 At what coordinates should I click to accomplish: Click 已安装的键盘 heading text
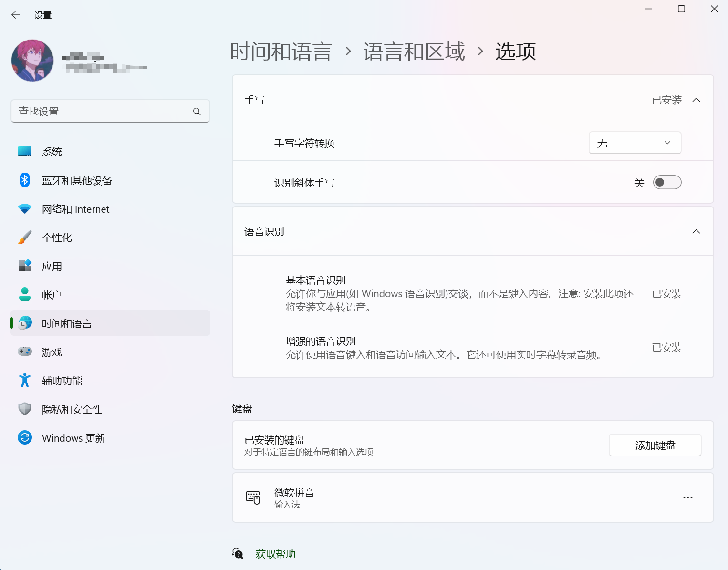[x=274, y=440]
